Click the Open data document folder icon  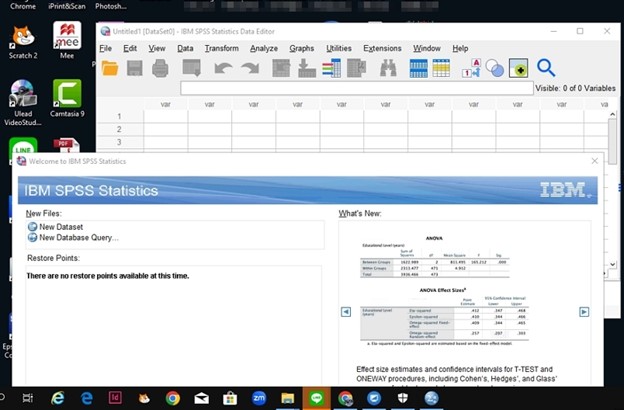(x=110, y=68)
